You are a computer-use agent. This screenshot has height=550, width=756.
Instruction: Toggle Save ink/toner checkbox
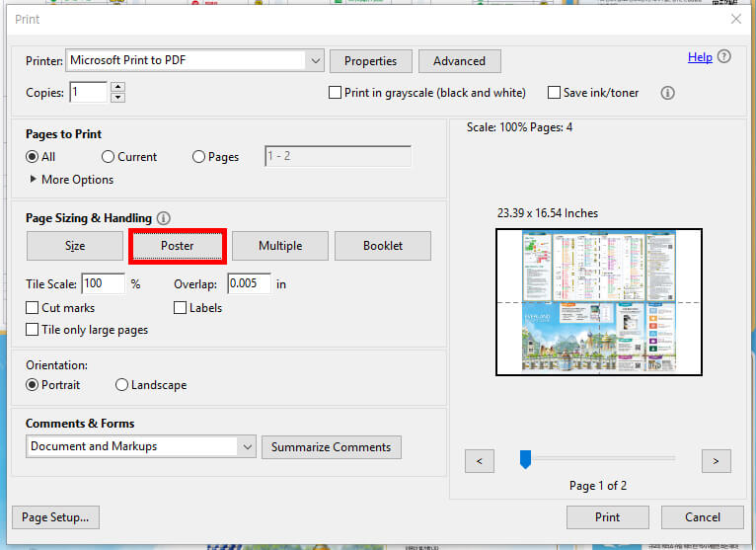click(x=554, y=92)
